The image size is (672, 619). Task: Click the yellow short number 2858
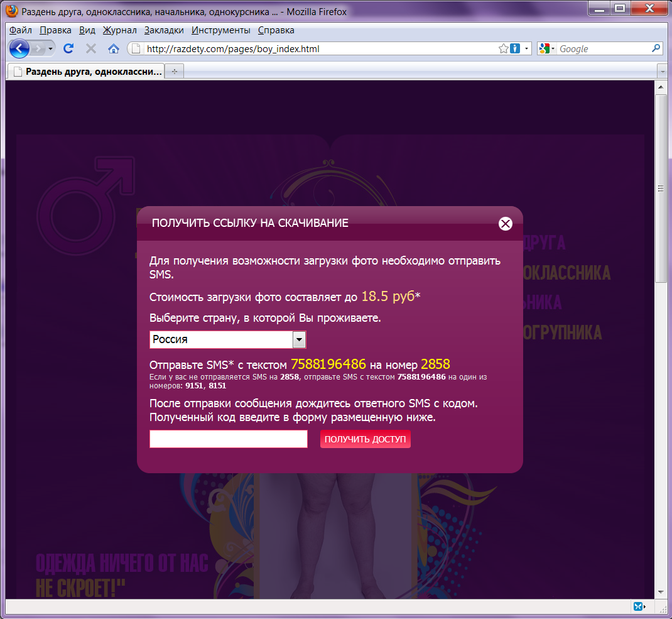point(435,364)
